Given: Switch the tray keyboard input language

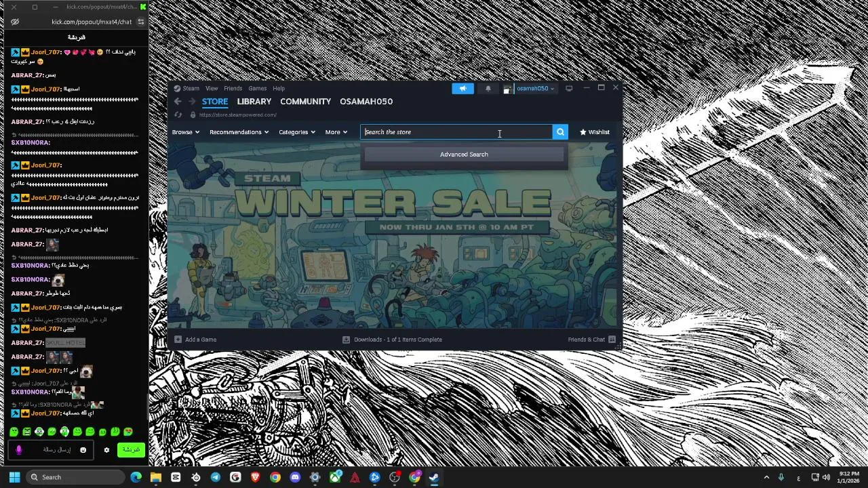Looking at the screenshot, I should [798, 477].
